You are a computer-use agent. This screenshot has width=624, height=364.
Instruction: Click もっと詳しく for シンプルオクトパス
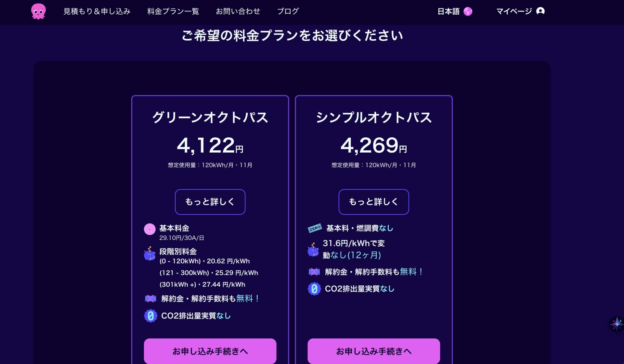pyautogui.click(x=373, y=202)
